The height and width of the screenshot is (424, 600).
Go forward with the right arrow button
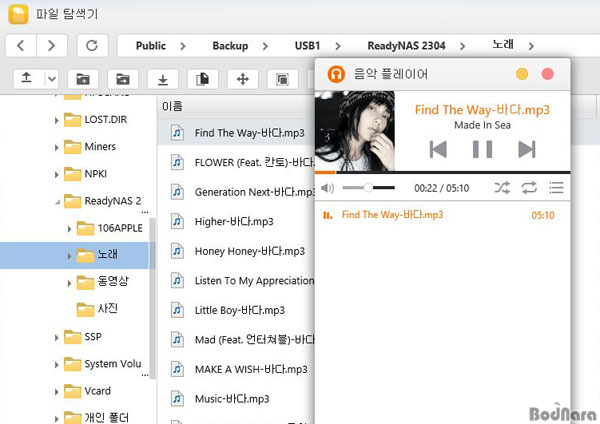click(52, 46)
